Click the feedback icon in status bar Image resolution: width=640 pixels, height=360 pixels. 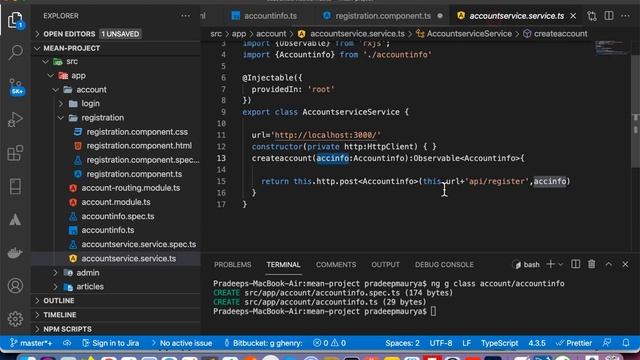[607, 343]
